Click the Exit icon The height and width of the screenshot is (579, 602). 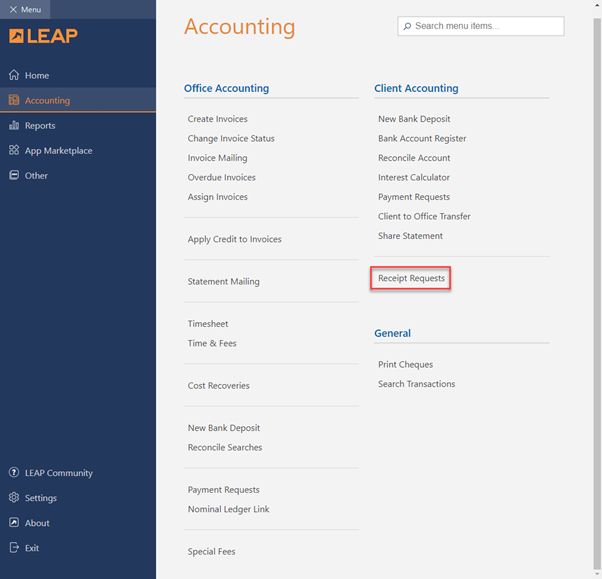14,548
